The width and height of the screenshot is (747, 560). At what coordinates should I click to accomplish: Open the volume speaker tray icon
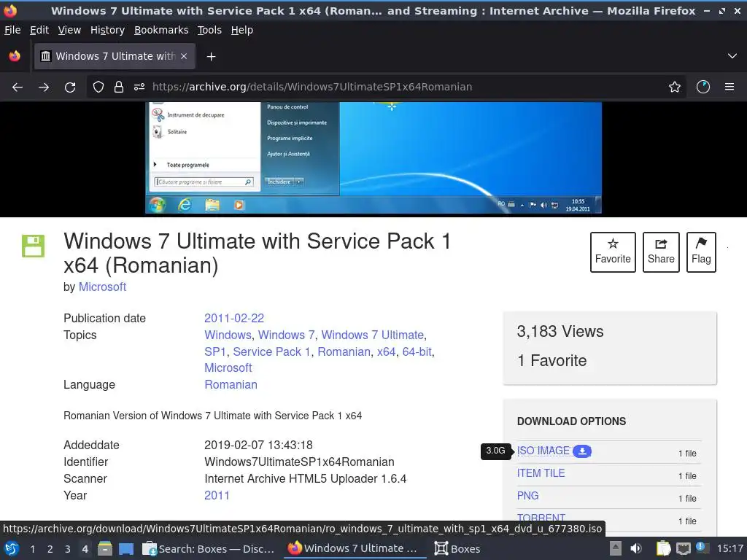[636, 548]
